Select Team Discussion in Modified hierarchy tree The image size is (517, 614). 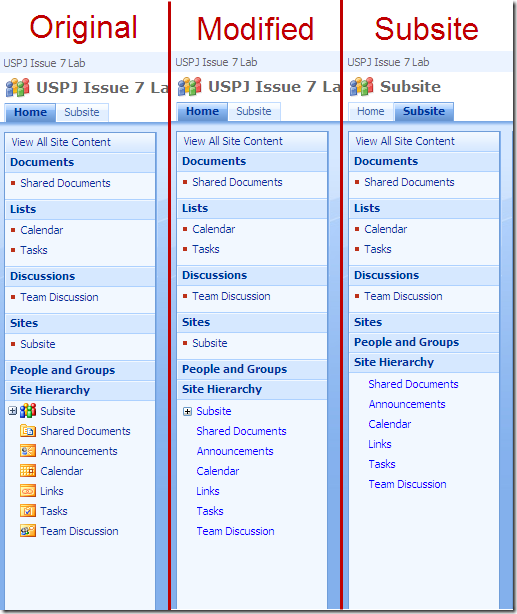[235, 531]
